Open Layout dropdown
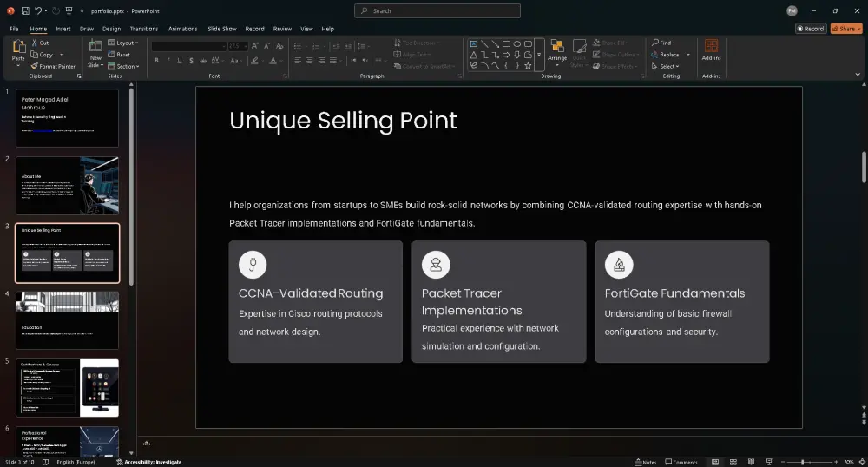868x467 pixels. 123,43
